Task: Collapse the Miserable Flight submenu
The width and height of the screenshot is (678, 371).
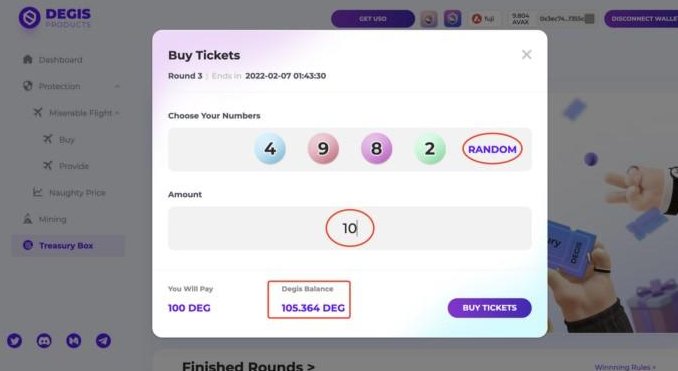Action: [x=118, y=113]
